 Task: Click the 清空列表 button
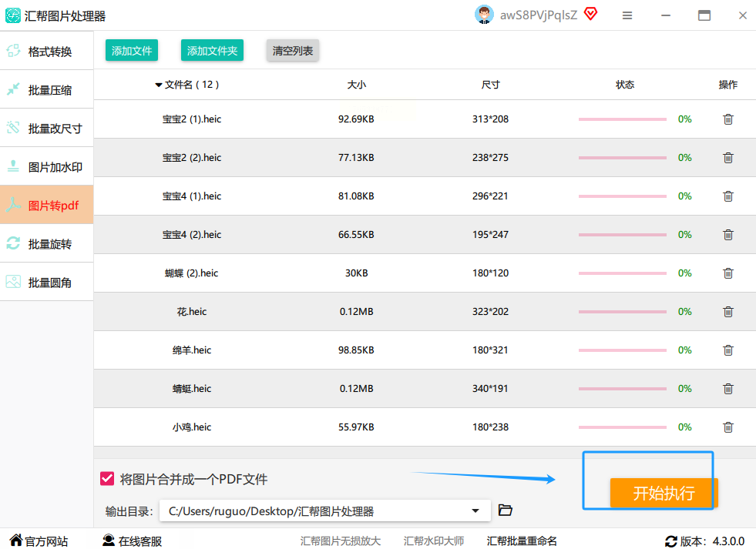coord(292,51)
